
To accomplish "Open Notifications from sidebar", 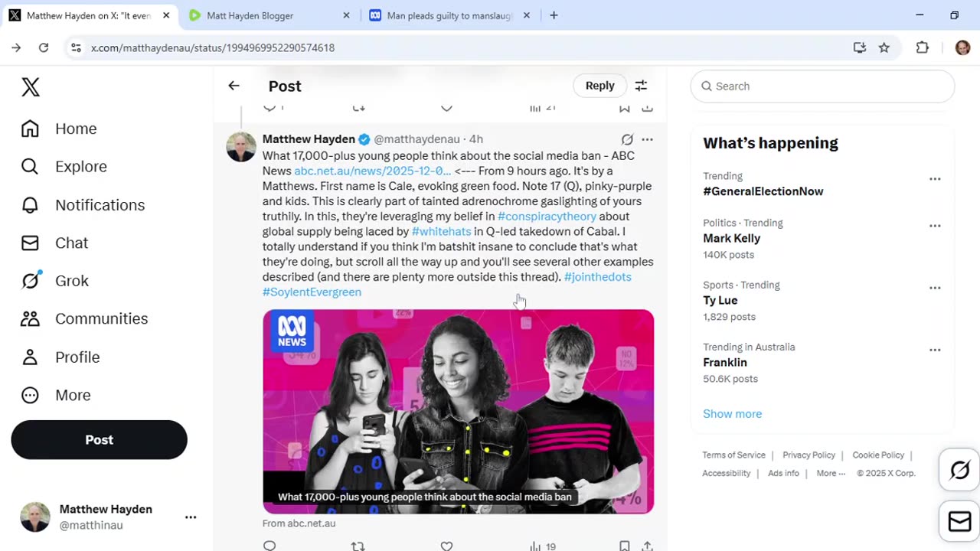I will click(x=83, y=204).
